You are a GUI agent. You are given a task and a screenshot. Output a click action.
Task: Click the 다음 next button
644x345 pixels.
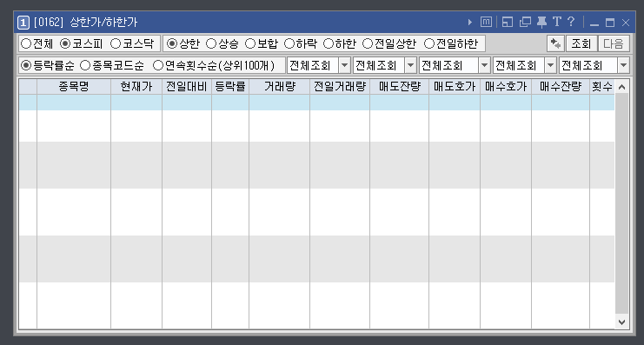point(614,43)
